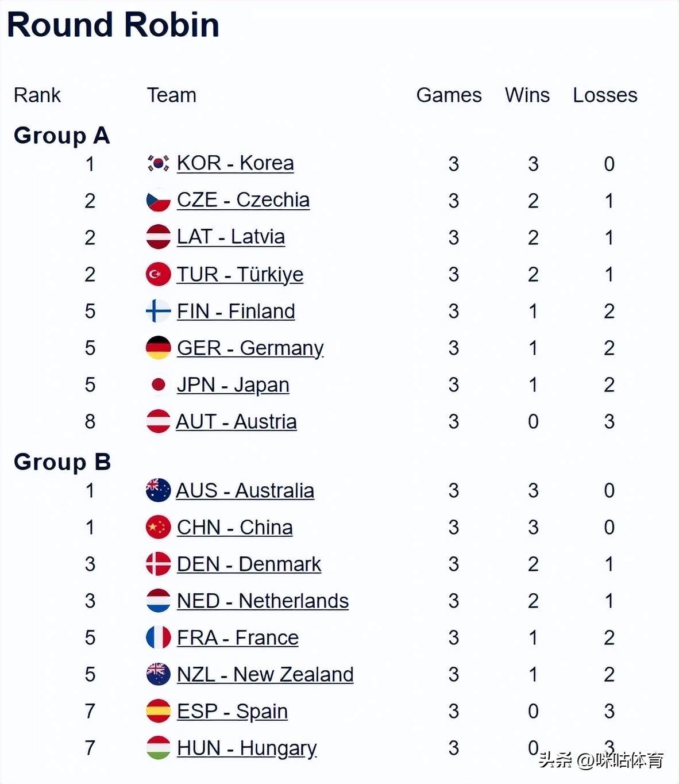679x784 pixels.
Task: Click the Czechia flag icon
Action: click(x=158, y=201)
